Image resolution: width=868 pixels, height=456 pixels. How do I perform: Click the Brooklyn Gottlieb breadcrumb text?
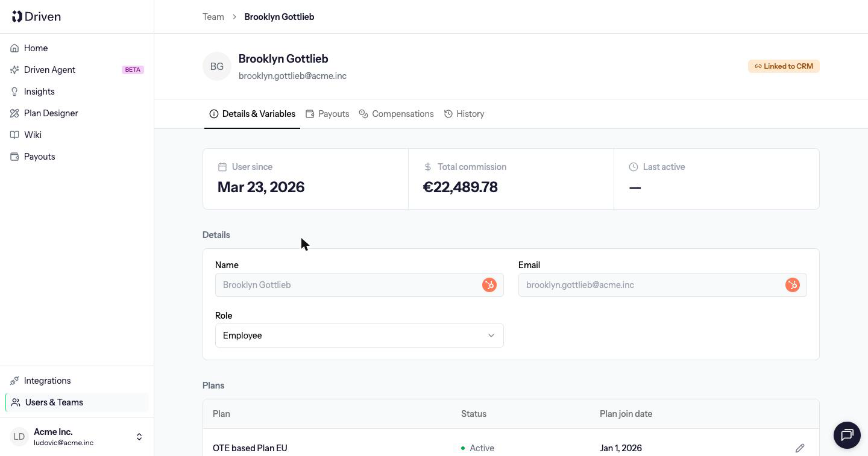click(x=279, y=17)
